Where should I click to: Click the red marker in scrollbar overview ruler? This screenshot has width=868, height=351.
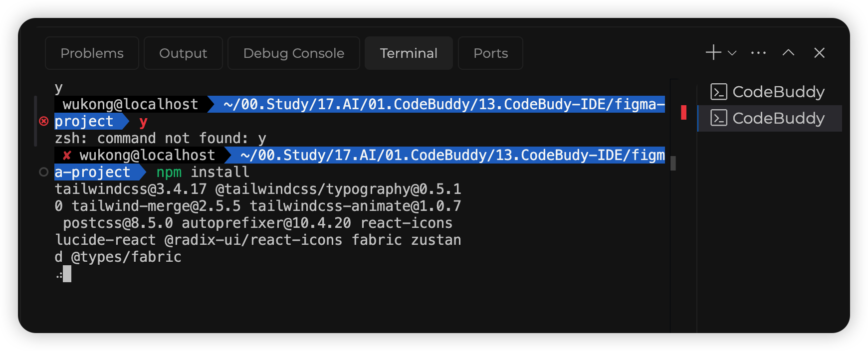[683, 113]
